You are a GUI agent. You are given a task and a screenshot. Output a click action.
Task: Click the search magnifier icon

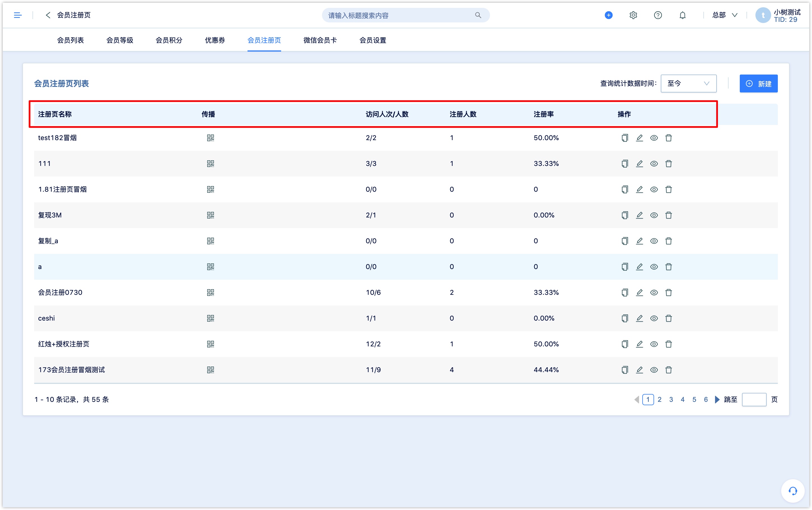(478, 15)
